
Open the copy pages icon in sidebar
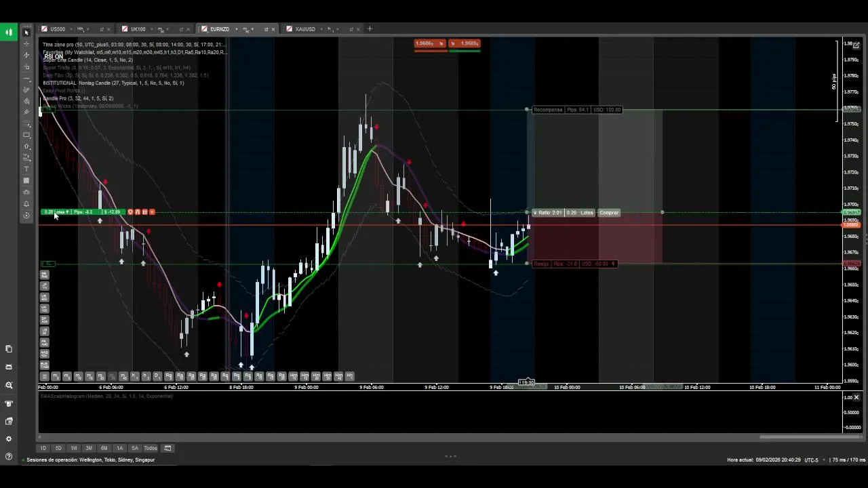(9, 348)
